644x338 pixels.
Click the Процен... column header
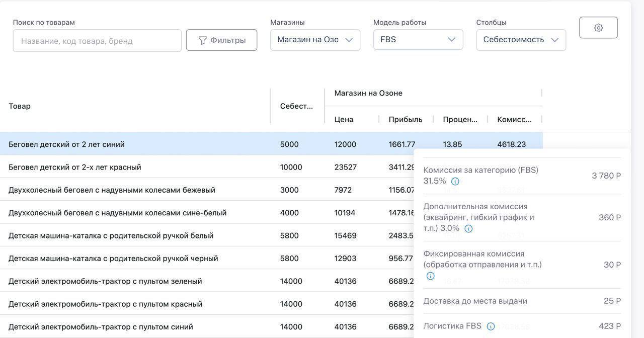[x=460, y=120]
